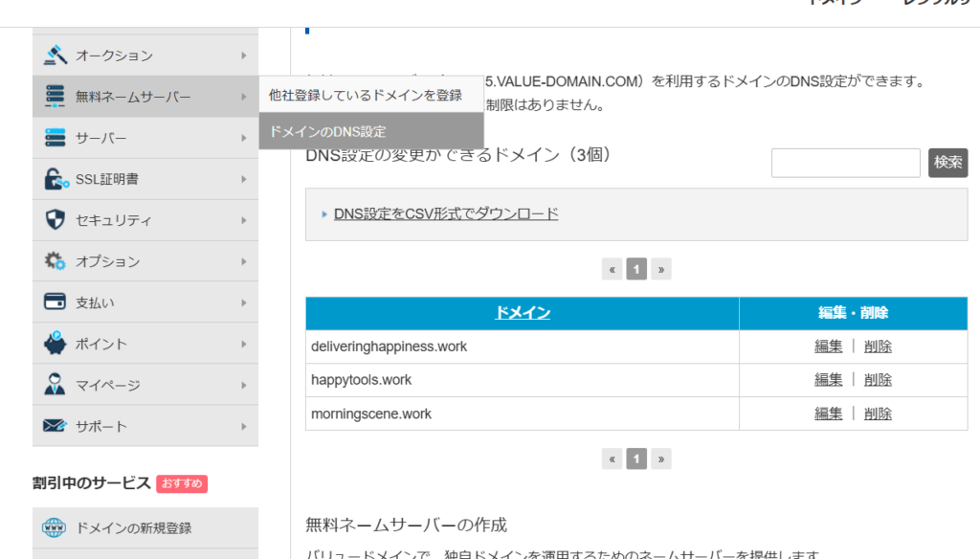
Task: Click the オプション gear icon
Action: pos(56,261)
